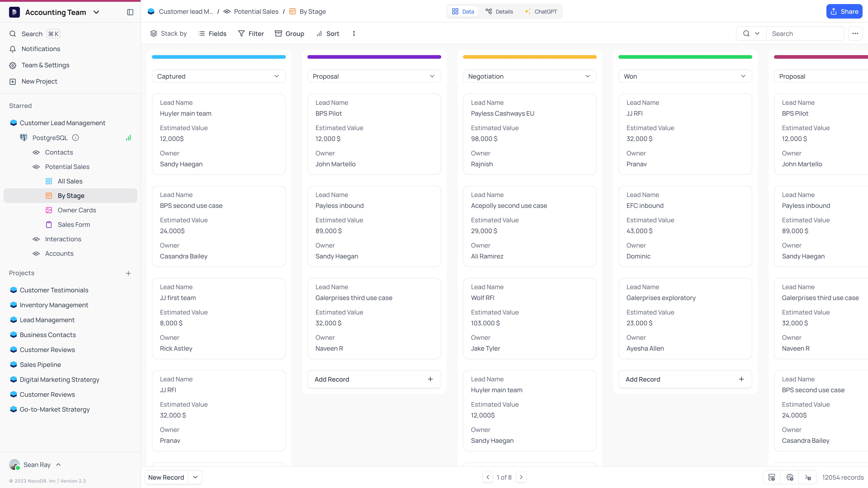Switch to Details view
Viewport: 868px width, 488px height.
(x=499, y=11)
